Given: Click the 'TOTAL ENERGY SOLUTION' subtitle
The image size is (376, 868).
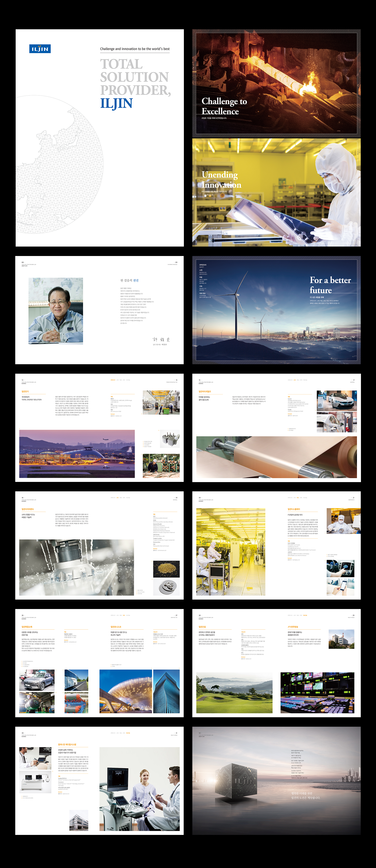Looking at the screenshot, I should coord(32,400).
